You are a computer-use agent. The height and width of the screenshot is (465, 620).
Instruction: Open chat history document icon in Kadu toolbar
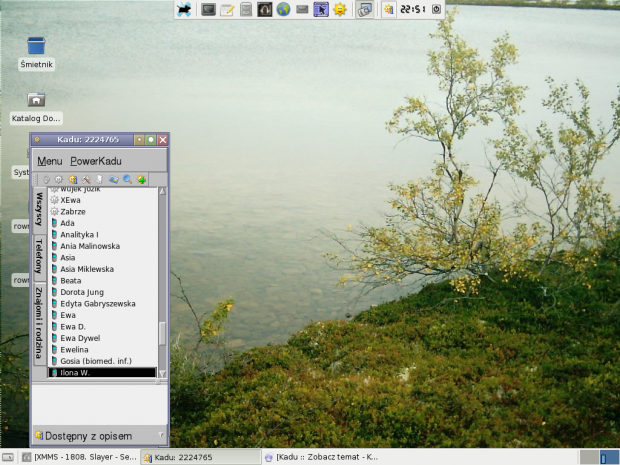(99, 180)
